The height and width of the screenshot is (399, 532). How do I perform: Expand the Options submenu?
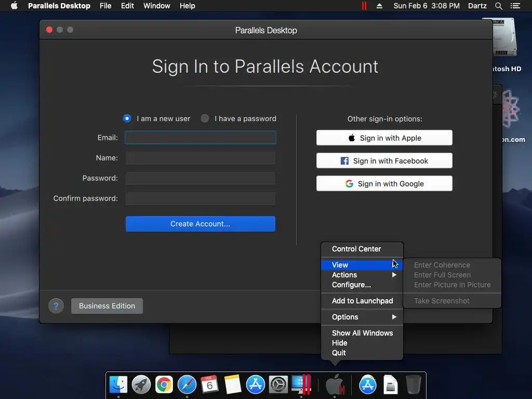click(362, 317)
